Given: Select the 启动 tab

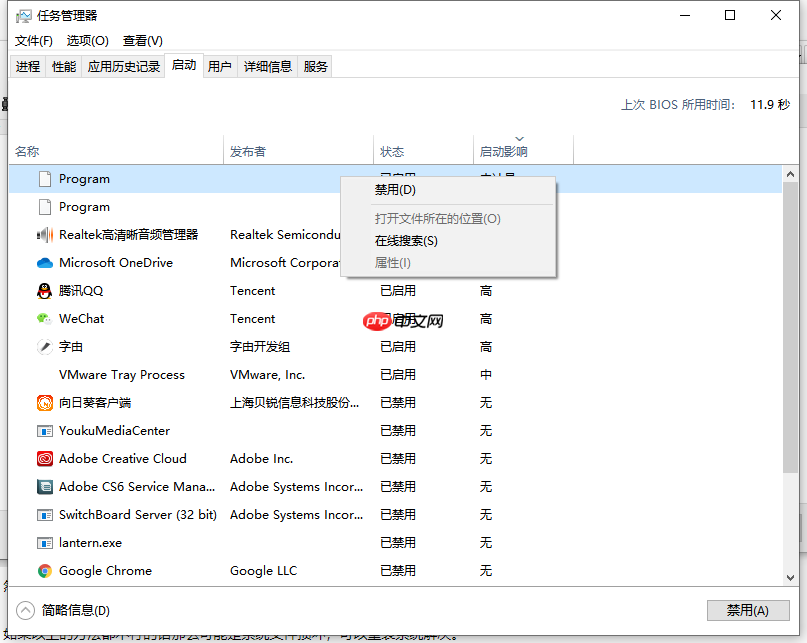Looking at the screenshot, I should 184,65.
